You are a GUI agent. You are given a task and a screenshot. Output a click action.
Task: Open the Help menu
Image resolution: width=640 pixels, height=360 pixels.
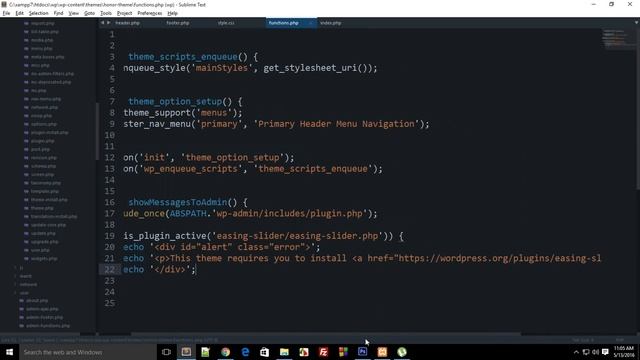tap(172, 13)
